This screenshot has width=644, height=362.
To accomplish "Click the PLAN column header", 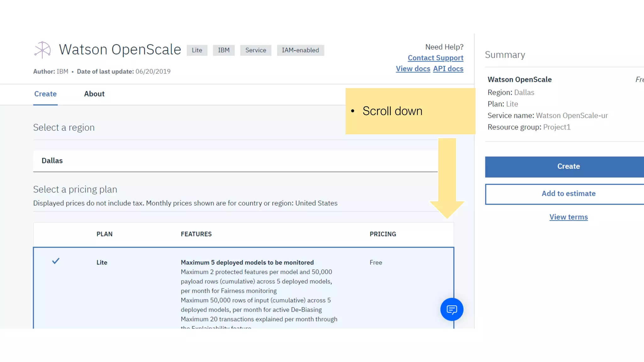I will tap(104, 234).
